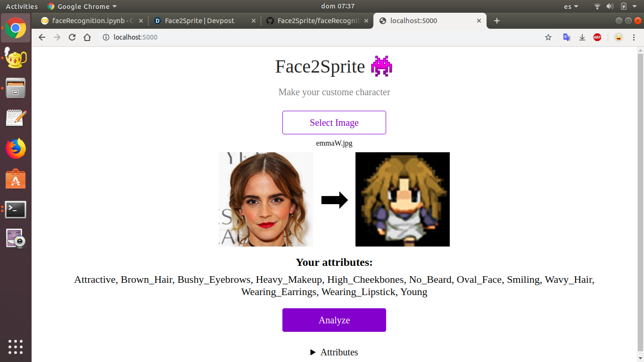Viewport: 644px width, 362px height.
Task: Click the Select Image button
Action: click(334, 123)
